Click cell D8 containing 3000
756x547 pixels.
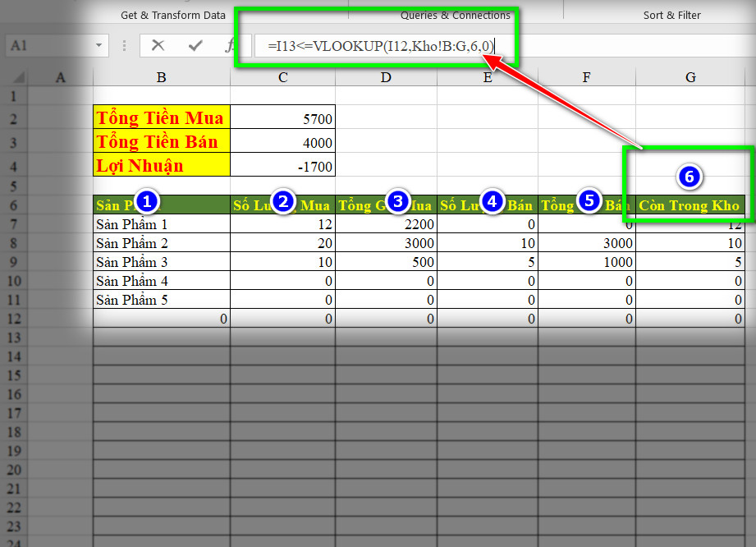coord(386,242)
